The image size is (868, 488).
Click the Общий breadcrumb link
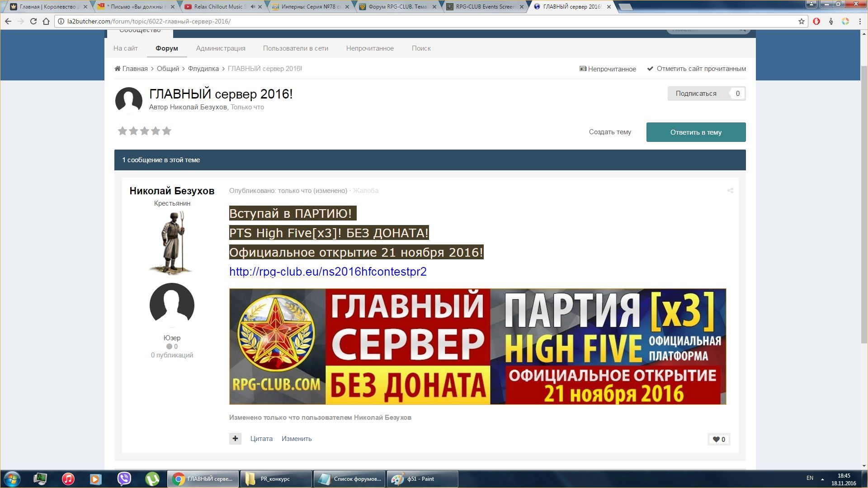(168, 69)
